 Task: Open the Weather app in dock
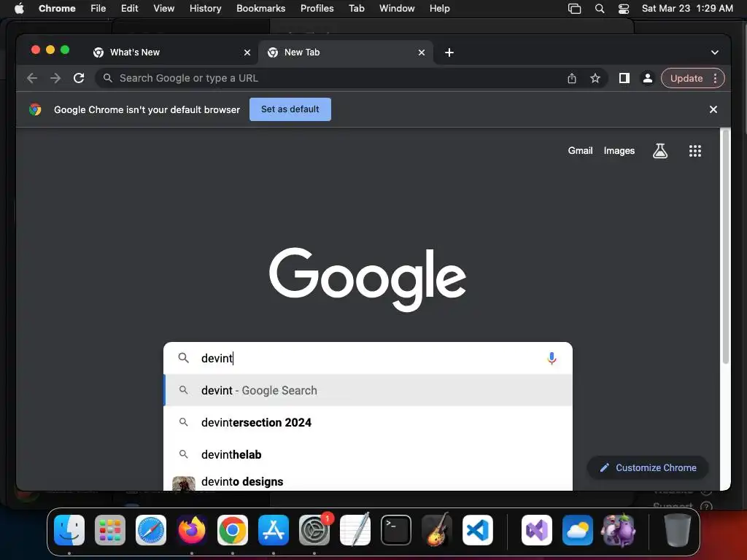click(x=578, y=530)
